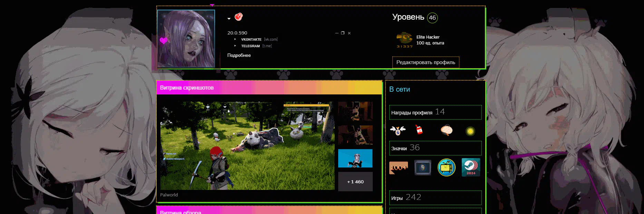Open the purple-haired elf profile avatar
This screenshot has height=214, width=644.
(186, 39)
